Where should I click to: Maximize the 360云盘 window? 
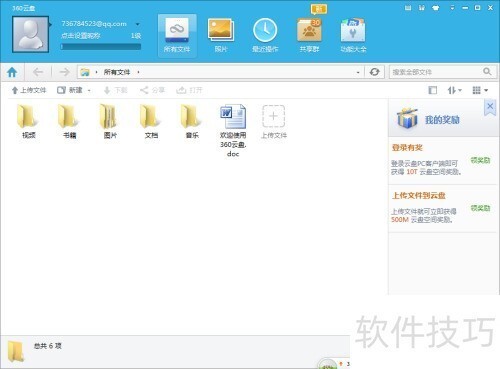pos(477,8)
